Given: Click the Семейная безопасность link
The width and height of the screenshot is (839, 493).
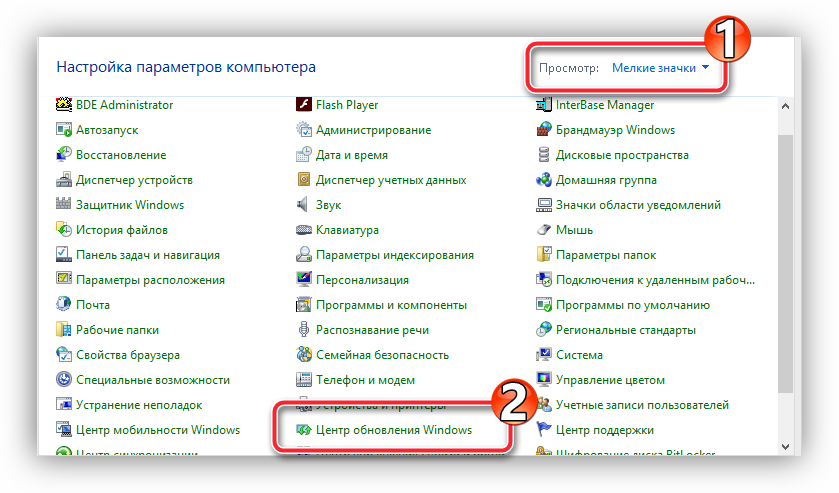Looking at the screenshot, I should 382,355.
